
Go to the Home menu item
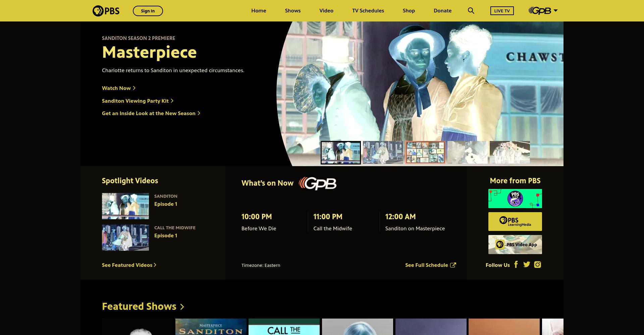(x=259, y=11)
